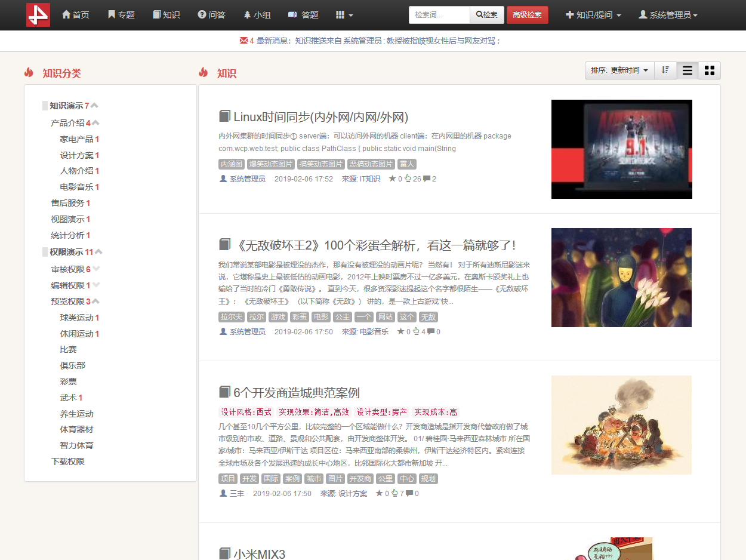
Task: Click the 检索词 search input field
Action: [439, 15]
